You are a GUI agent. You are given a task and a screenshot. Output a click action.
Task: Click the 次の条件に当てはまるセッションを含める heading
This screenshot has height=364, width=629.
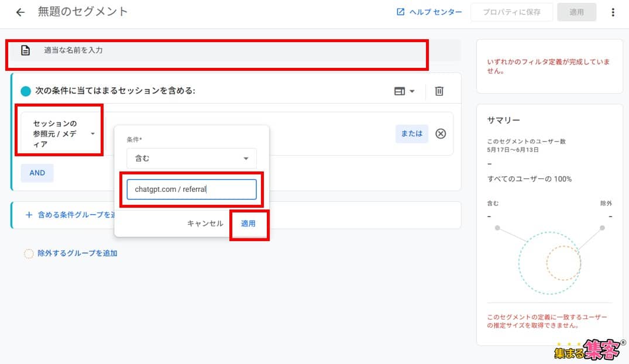click(115, 91)
